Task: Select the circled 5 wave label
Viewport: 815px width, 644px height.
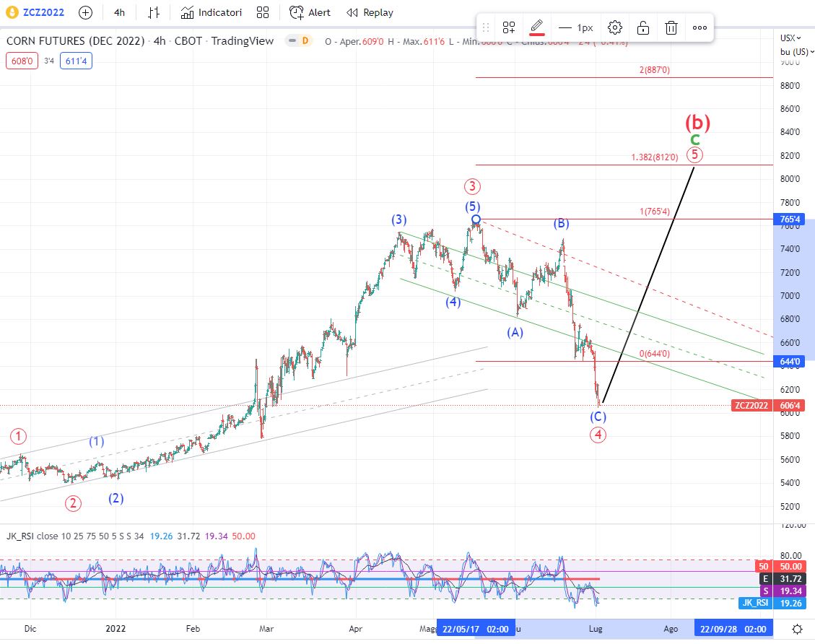Action: 694,155
